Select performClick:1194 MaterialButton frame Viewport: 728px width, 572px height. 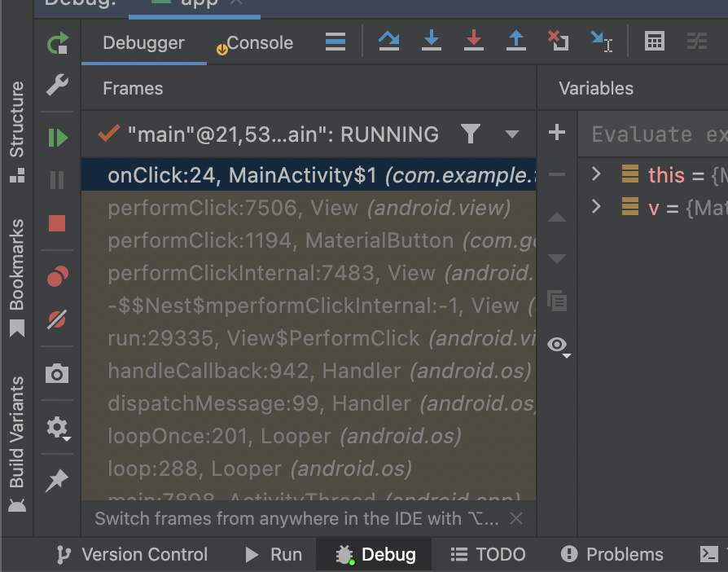pyautogui.click(x=309, y=240)
